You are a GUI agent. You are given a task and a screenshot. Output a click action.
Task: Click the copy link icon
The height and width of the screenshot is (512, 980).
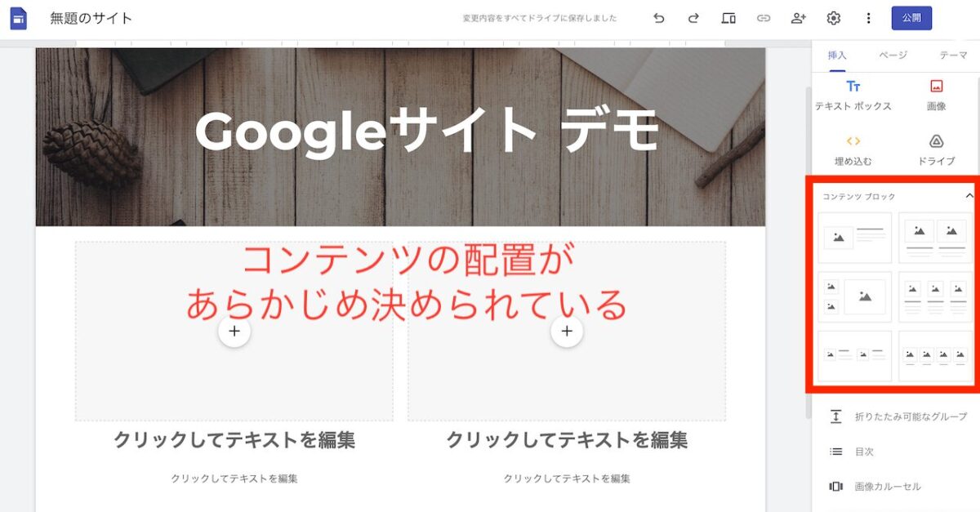coord(764,18)
